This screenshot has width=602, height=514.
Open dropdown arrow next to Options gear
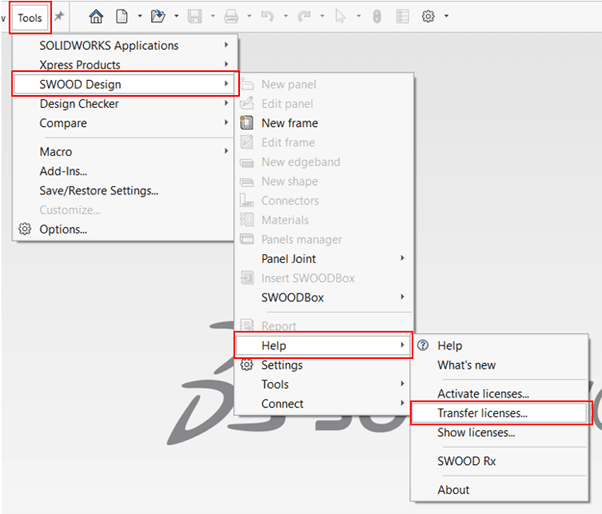pyautogui.click(x=446, y=16)
